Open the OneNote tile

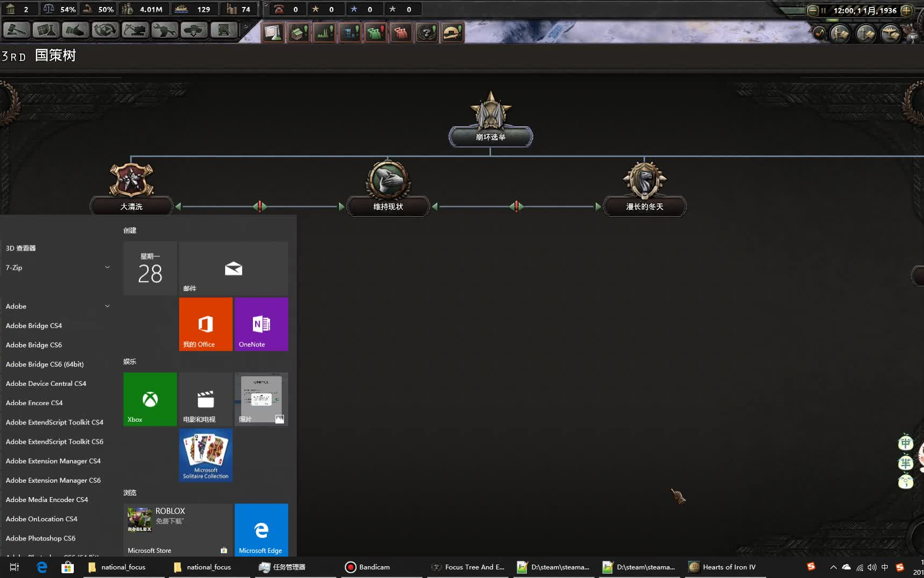click(x=261, y=324)
